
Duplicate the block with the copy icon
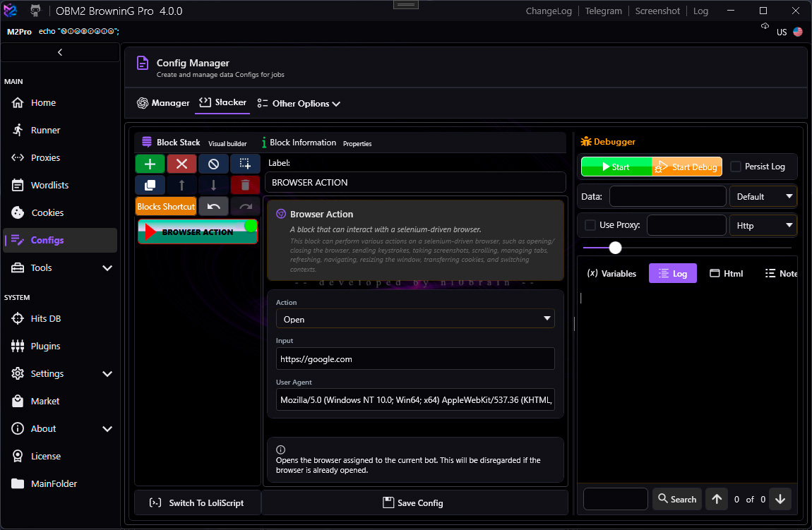pos(150,185)
